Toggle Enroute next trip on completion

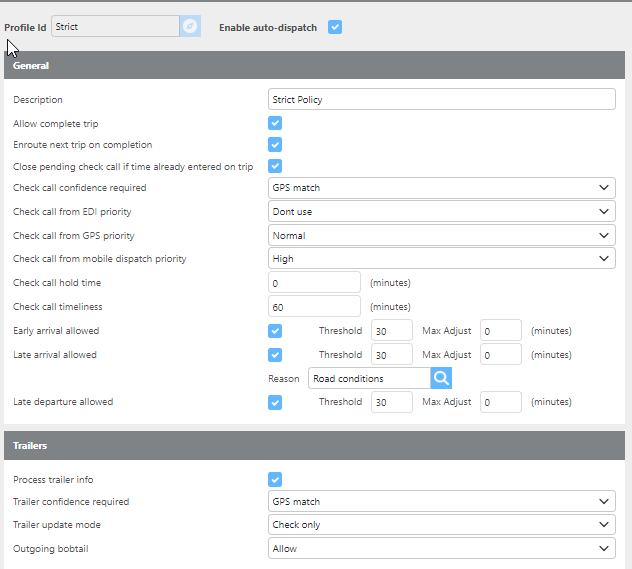(275, 145)
